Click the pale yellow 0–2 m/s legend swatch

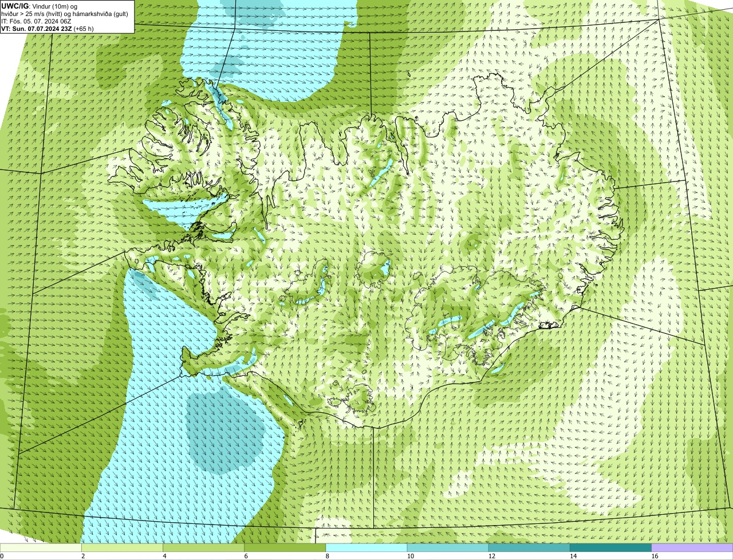click(x=41, y=547)
